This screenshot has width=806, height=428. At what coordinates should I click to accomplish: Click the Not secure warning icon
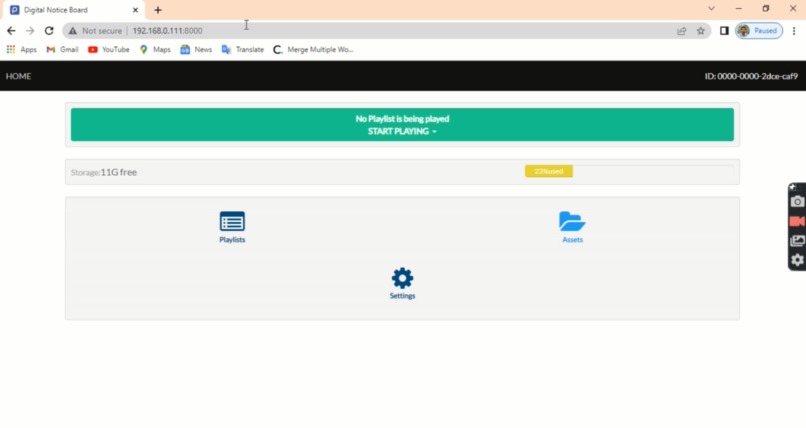(72, 31)
